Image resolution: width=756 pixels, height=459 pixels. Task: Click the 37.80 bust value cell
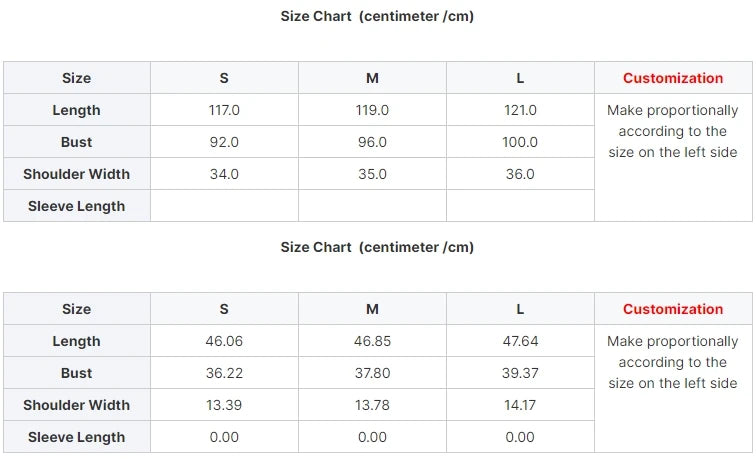coord(372,373)
